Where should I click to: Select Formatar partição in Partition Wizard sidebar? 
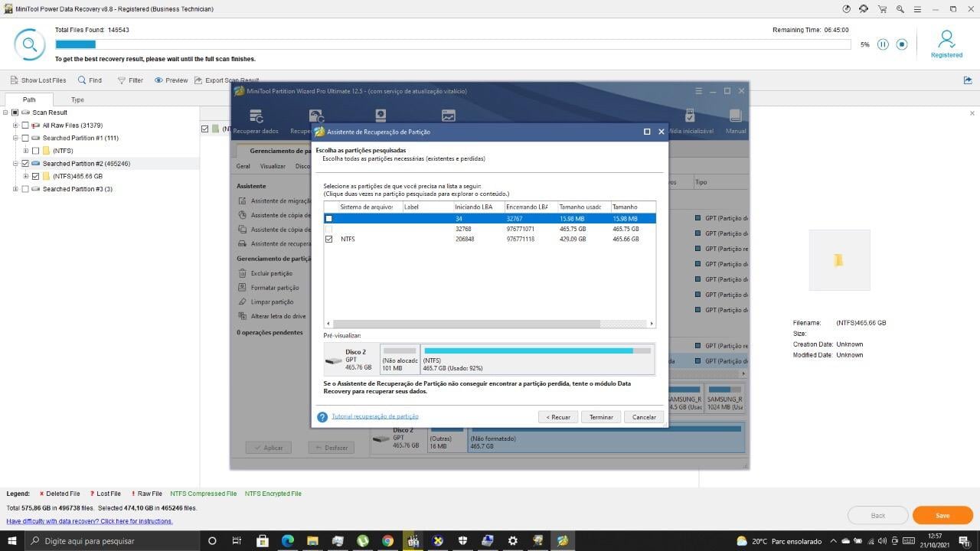coord(268,288)
